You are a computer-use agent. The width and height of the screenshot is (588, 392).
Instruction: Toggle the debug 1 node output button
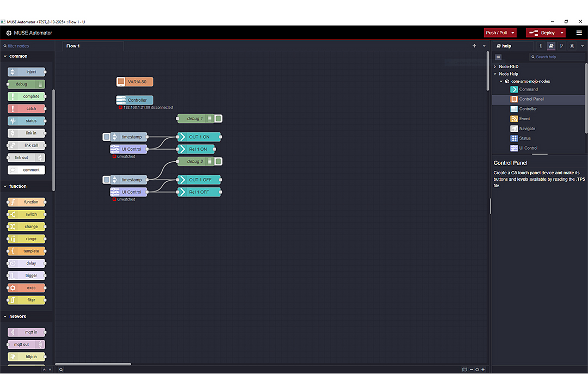[218, 118]
